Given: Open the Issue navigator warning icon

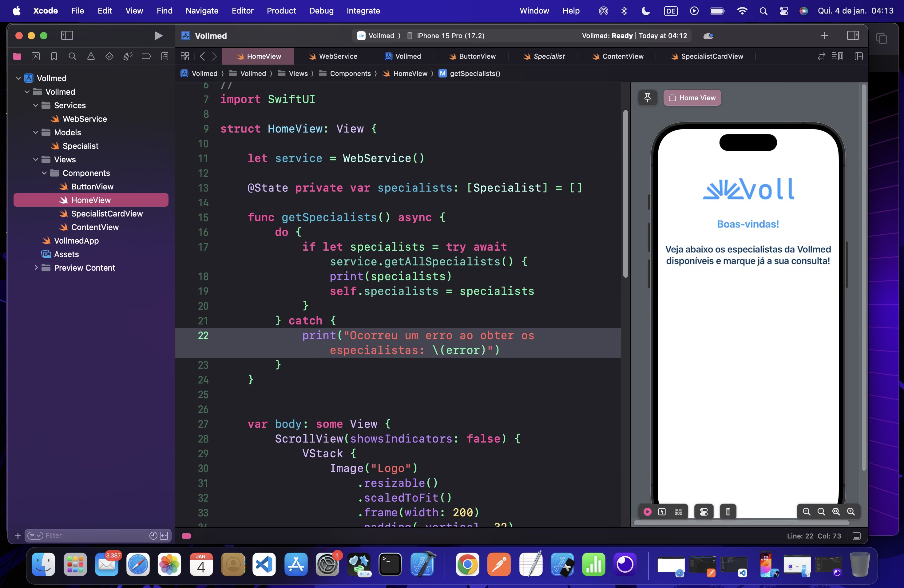Looking at the screenshot, I should pos(91,56).
